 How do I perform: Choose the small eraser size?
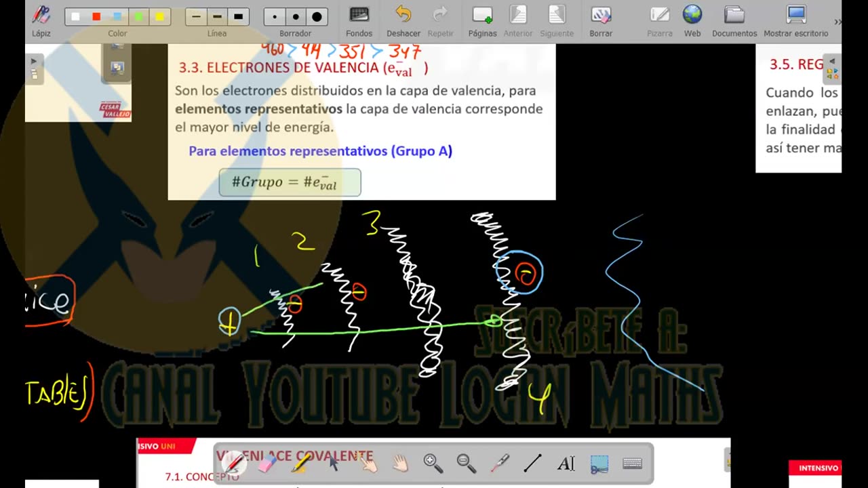click(275, 17)
